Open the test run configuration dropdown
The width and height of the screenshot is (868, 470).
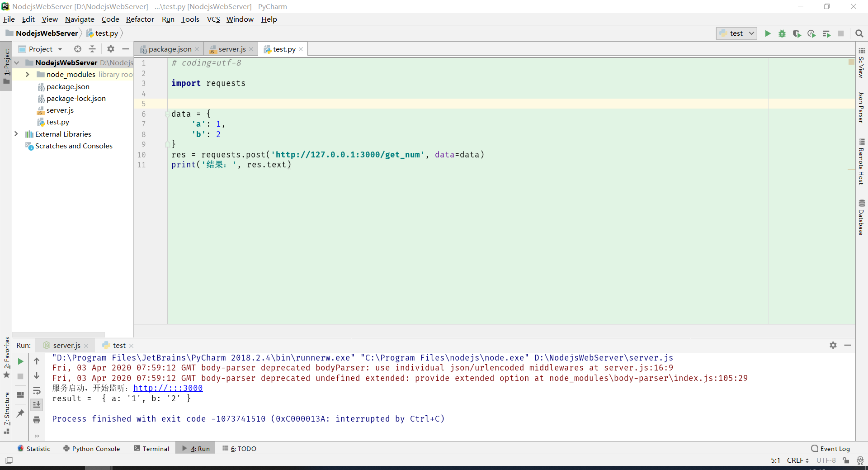(736, 33)
